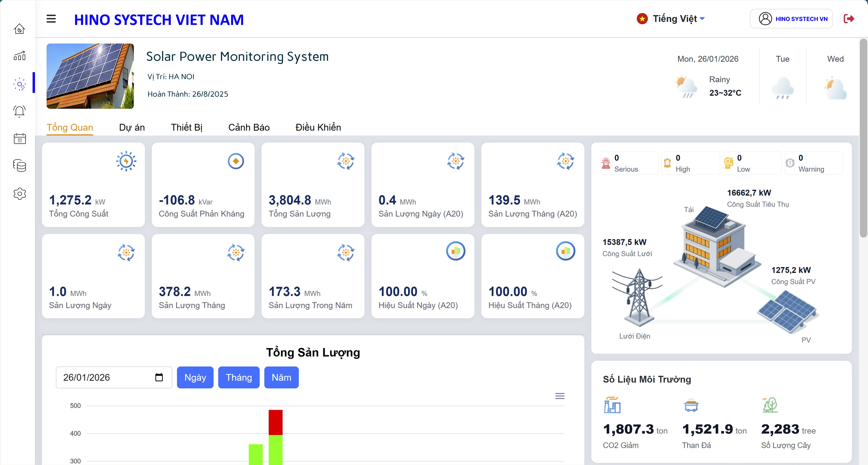Screen dimensions: 868x465
Task: Open the date picker calendar icon
Action: 159,377
